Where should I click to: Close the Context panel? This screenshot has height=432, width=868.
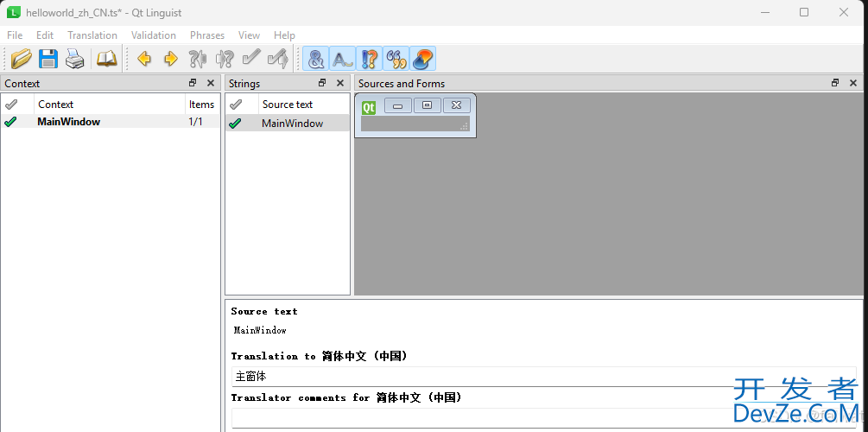tap(211, 83)
